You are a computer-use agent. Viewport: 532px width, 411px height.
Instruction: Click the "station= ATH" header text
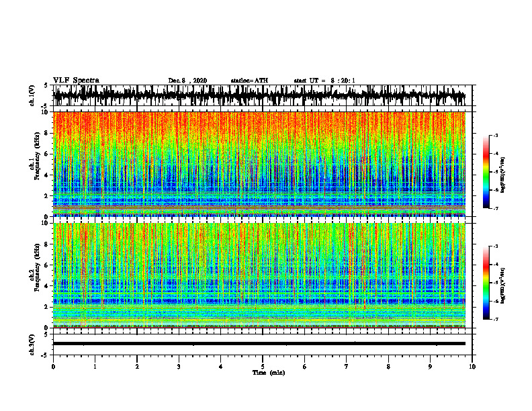[x=249, y=81]
